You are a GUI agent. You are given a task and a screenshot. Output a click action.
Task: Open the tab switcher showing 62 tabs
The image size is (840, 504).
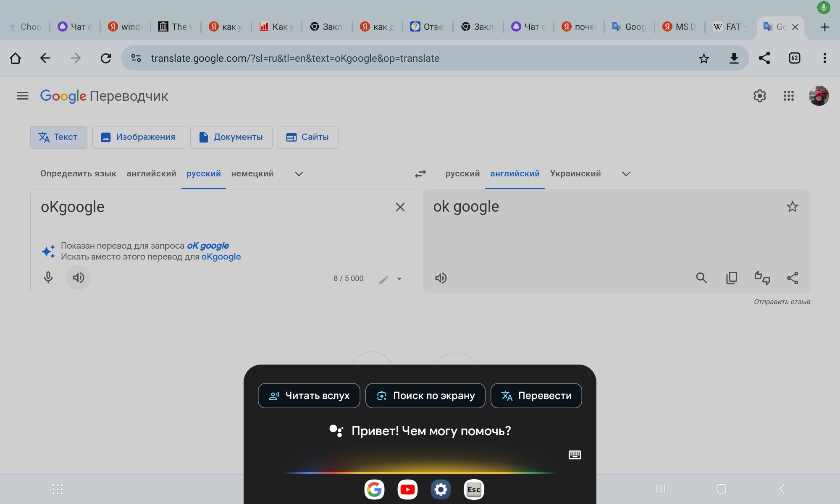click(795, 58)
